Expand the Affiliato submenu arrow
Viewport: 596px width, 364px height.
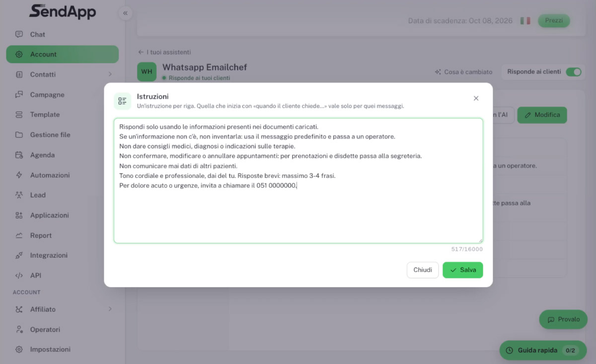[110, 309]
